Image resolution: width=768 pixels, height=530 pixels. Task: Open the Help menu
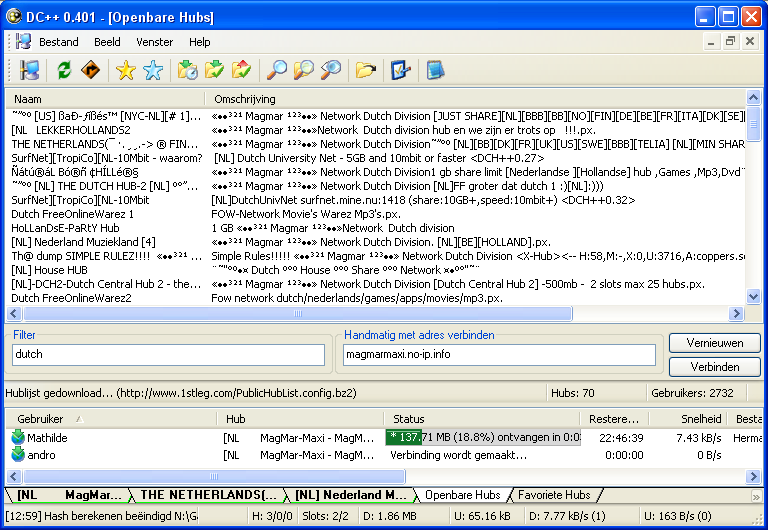[200, 42]
